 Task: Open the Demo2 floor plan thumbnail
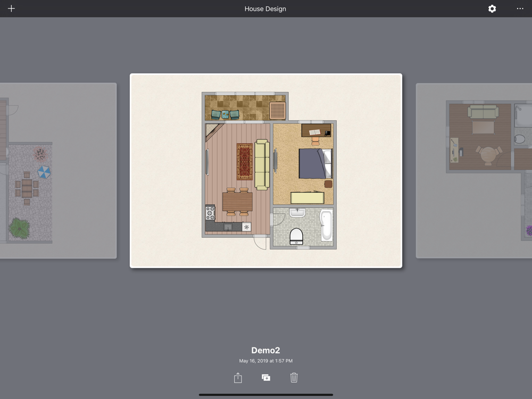[266, 171]
